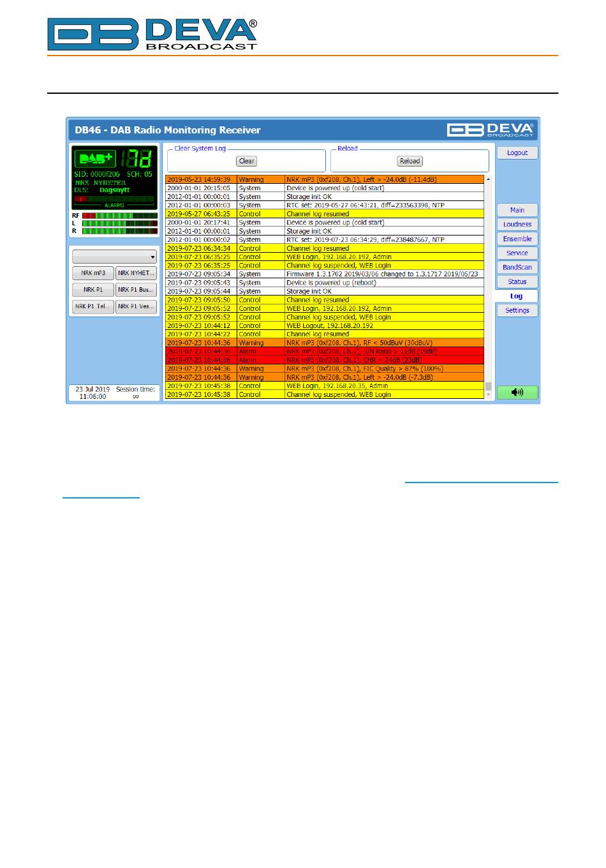Image resolution: width=606 pixels, height=868 pixels.
Task: Open the Main tab
Action: [x=517, y=210]
